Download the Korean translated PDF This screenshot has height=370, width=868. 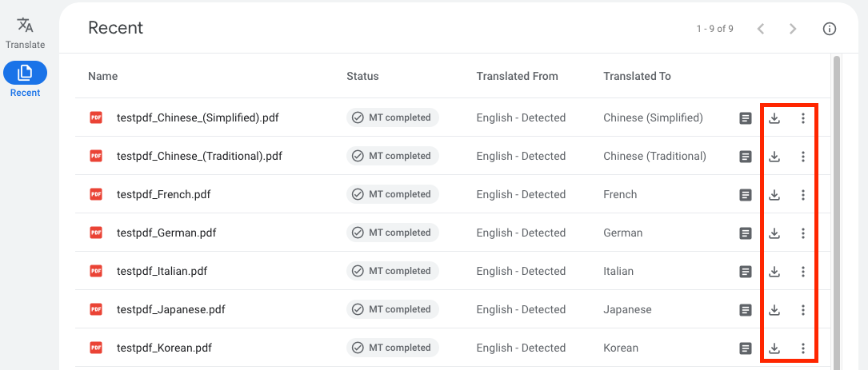(x=774, y=348)
